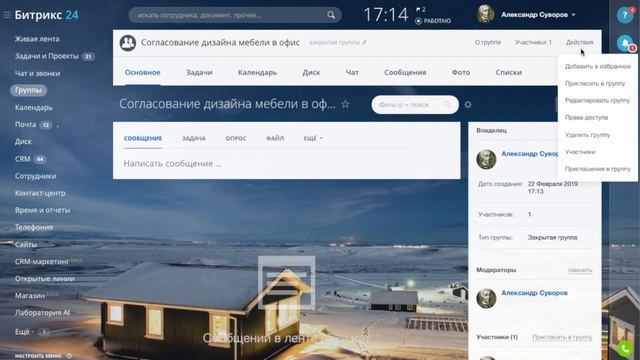
Task: Click the green phone call button
Action: pyautogui.click(x=624, y=349)
